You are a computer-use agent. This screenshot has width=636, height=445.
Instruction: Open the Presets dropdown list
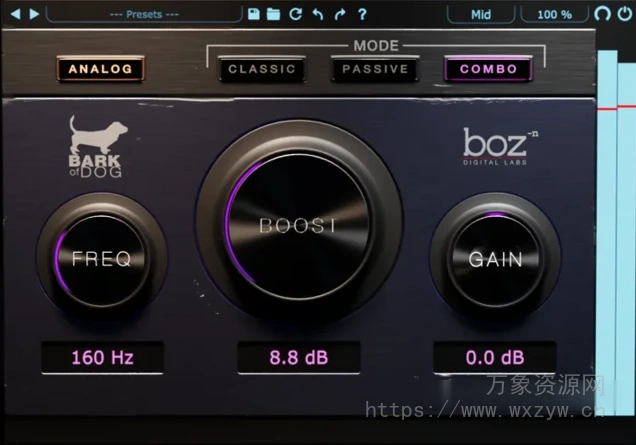144,15
